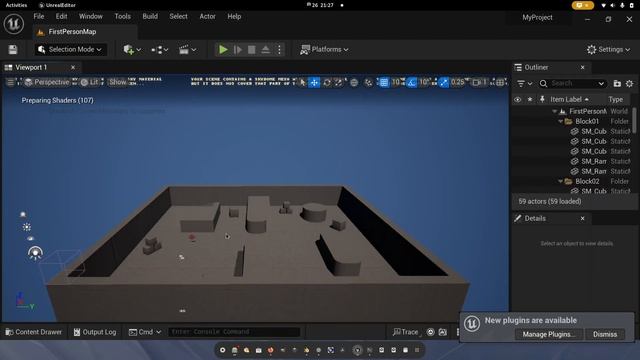Open the Build menu
The width and height of the screenshot is (640, 360).
click(x=150, y=16)
